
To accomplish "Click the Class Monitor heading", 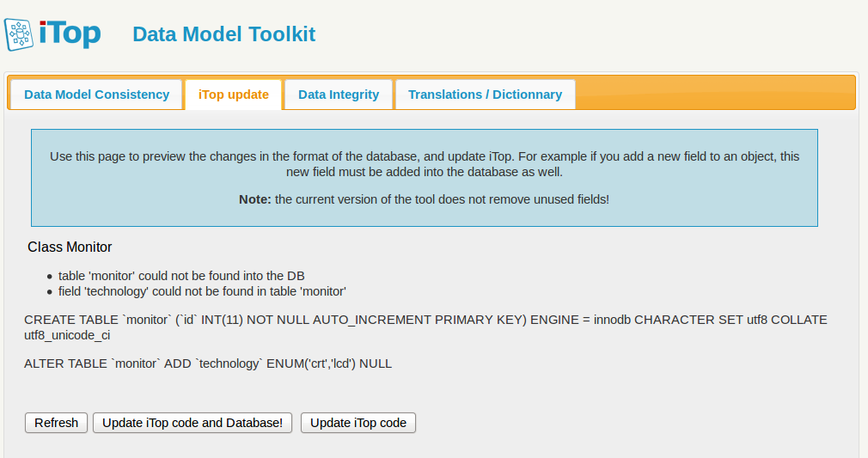I will point(70,247).
